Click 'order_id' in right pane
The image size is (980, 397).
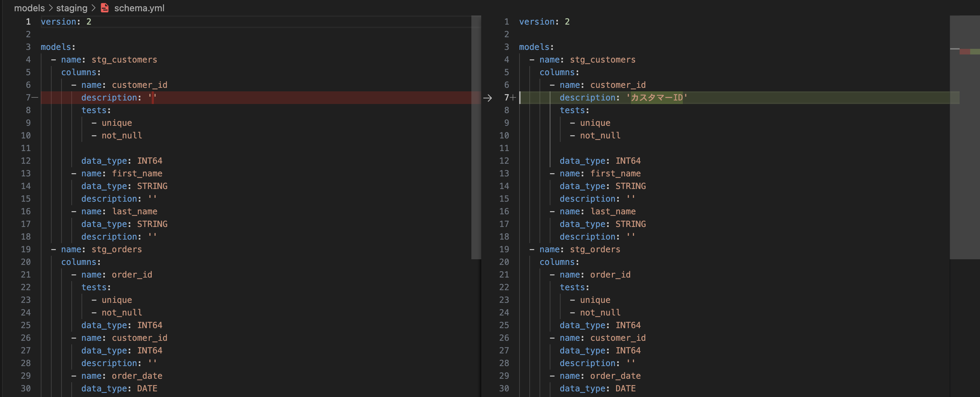(610, 275)
